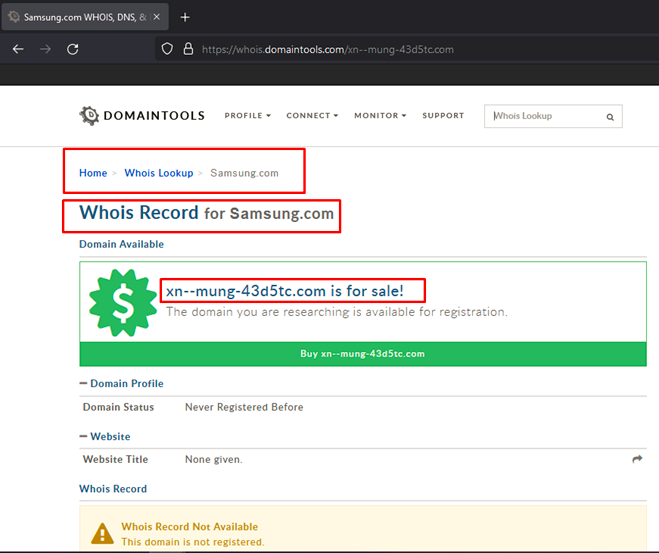Open the SUPPORT menu item

(443, 116)
